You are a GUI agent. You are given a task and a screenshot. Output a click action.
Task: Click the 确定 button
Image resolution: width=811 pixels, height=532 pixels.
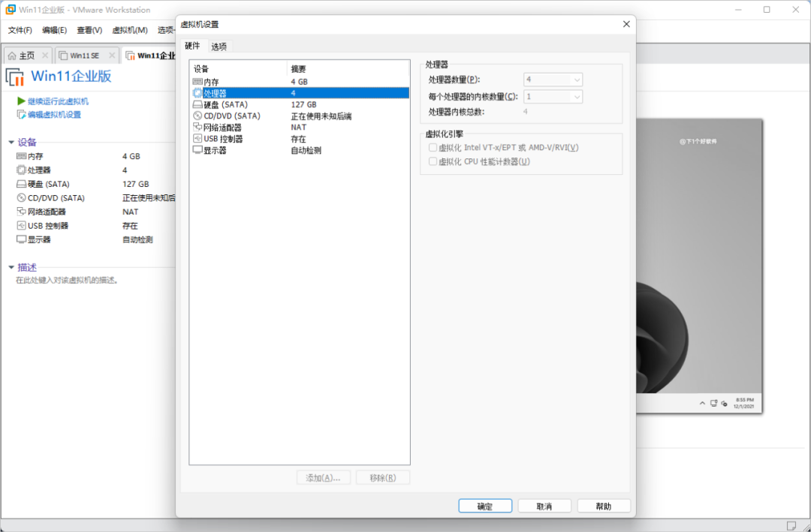coord(485,506)
